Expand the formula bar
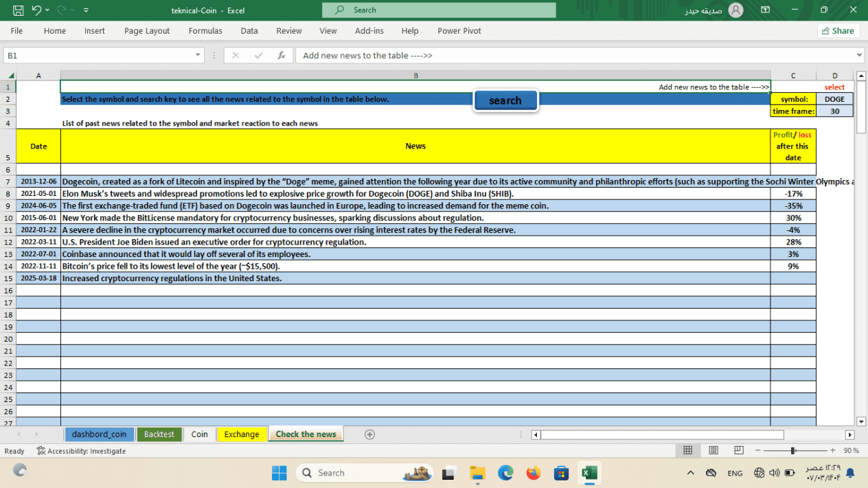Viewport: 868px width, 488px height. [x=859, y=56]
